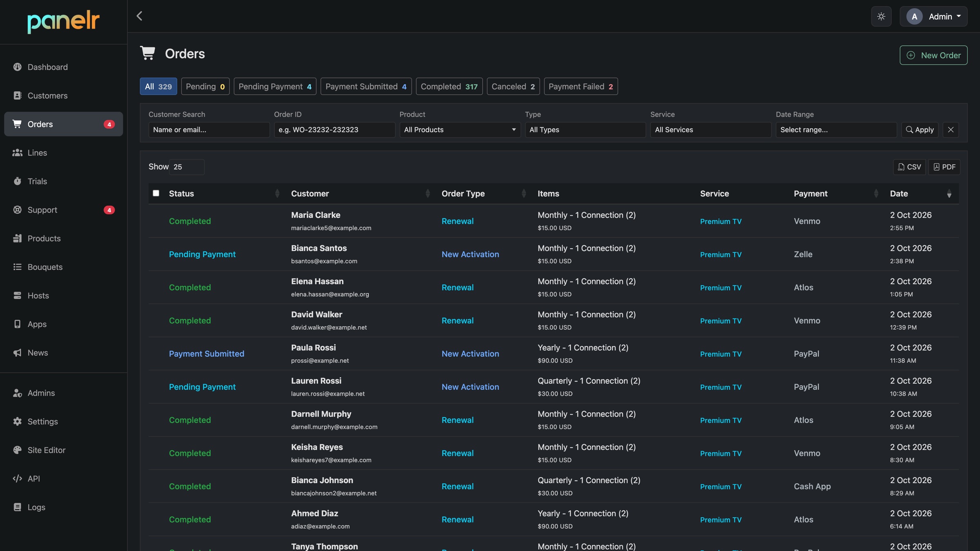Check the select-all orders checkbox

click(x=156, y=193)
